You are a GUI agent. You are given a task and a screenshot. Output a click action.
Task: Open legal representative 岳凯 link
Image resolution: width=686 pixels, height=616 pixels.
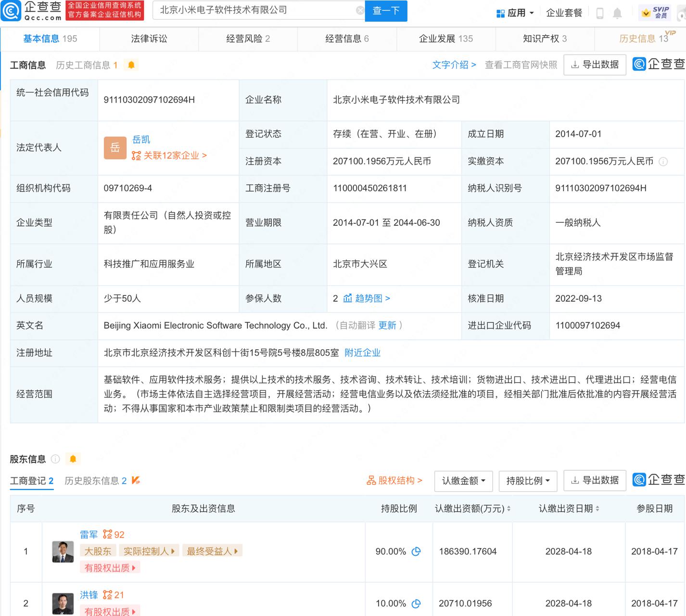141,140
